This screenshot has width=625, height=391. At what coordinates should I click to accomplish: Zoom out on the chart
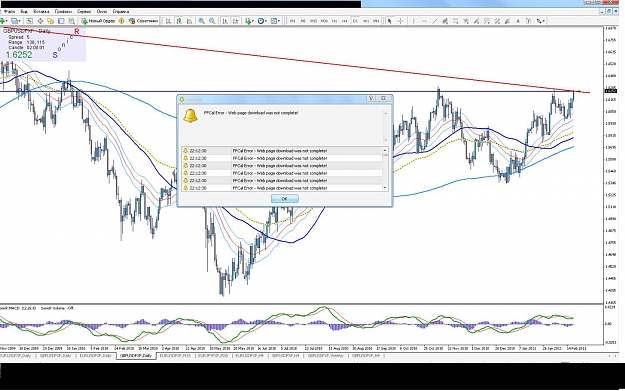click(x=212, y=21)
